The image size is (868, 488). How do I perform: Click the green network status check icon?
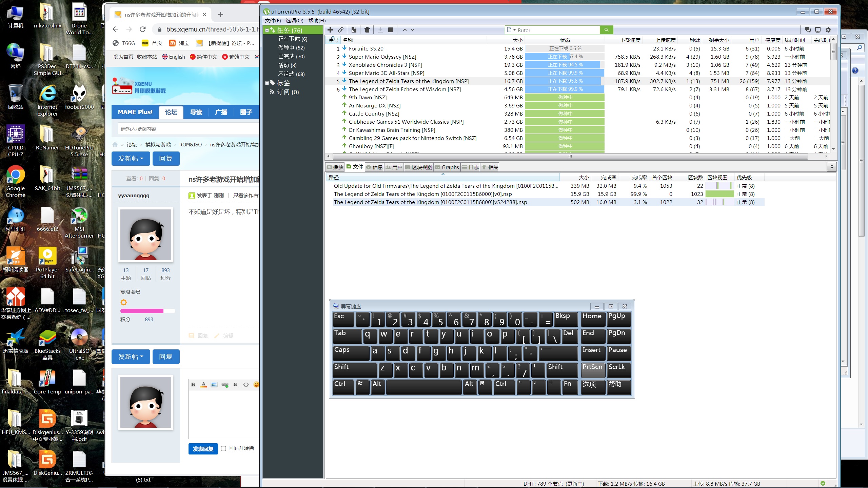point(823,483)
